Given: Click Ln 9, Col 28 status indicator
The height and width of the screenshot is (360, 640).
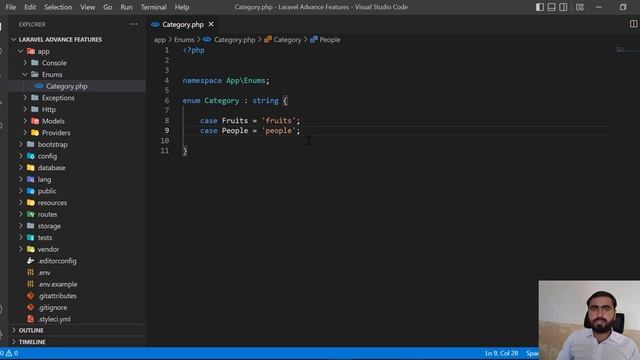Looking at the screenshot, I should [x=501, y=353].
